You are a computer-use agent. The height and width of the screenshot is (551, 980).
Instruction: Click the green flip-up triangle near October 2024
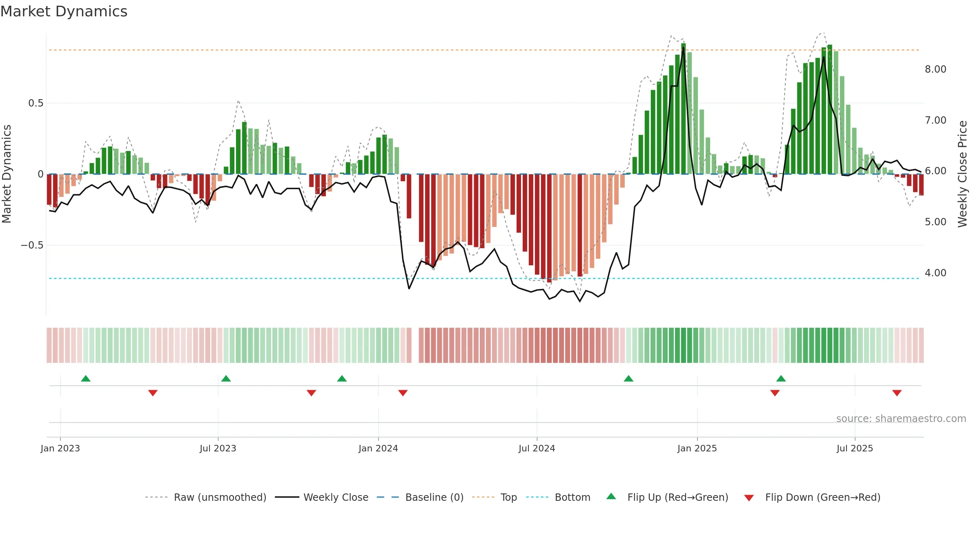(x=629, y=379)
